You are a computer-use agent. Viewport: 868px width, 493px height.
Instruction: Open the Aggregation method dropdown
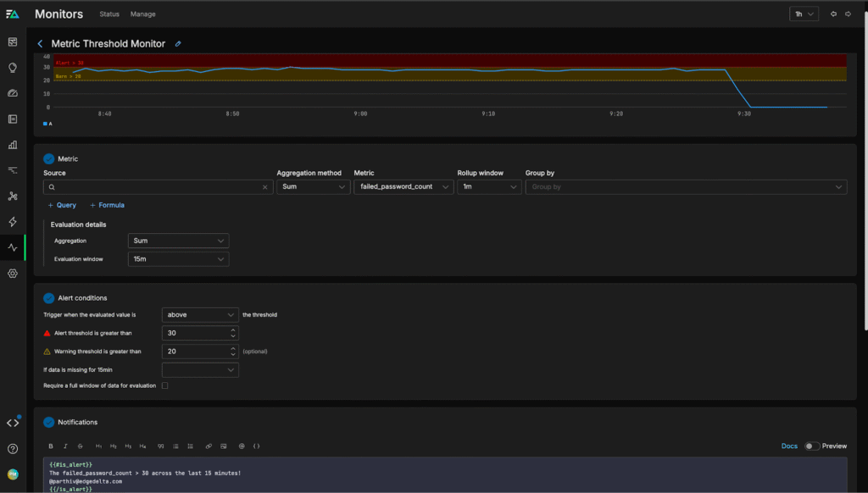[313, 187]
